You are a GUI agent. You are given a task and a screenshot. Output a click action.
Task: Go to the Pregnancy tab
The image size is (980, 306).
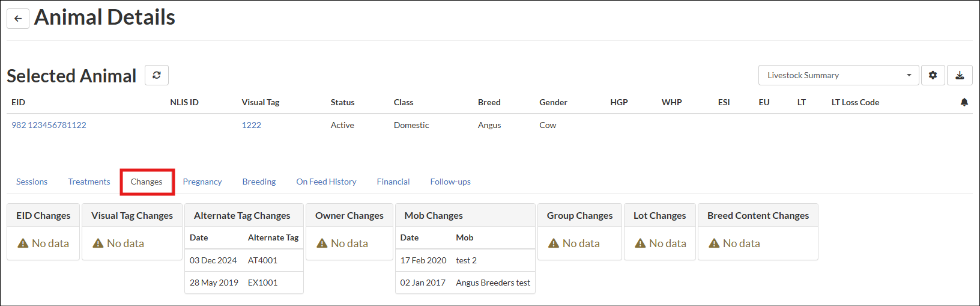coord(202,182)
